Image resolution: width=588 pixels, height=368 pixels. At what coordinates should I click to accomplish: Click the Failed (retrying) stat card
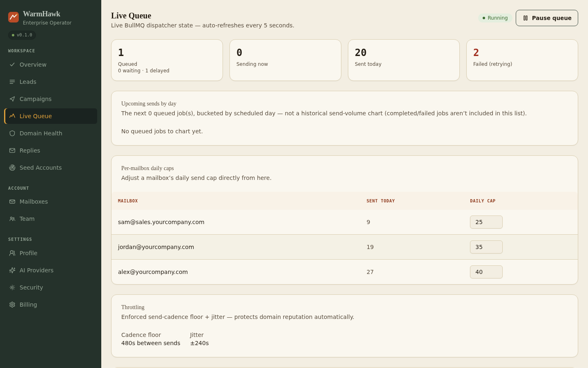coord(522,60)
